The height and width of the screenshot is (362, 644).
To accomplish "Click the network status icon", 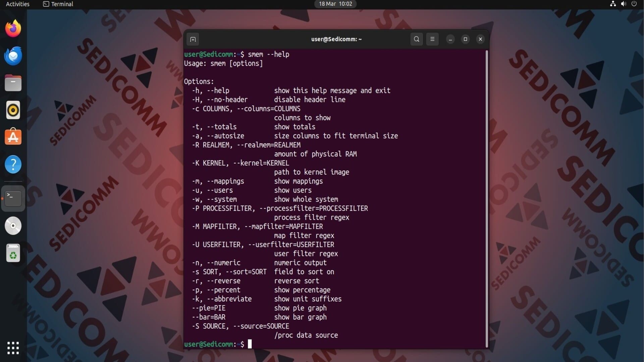I will click(613, 4).
